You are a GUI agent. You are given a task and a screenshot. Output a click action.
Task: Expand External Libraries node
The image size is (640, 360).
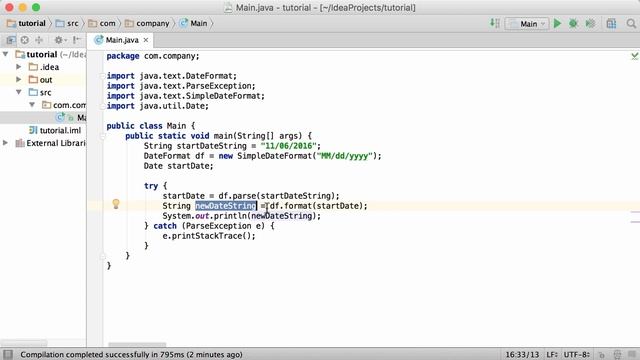5,143
